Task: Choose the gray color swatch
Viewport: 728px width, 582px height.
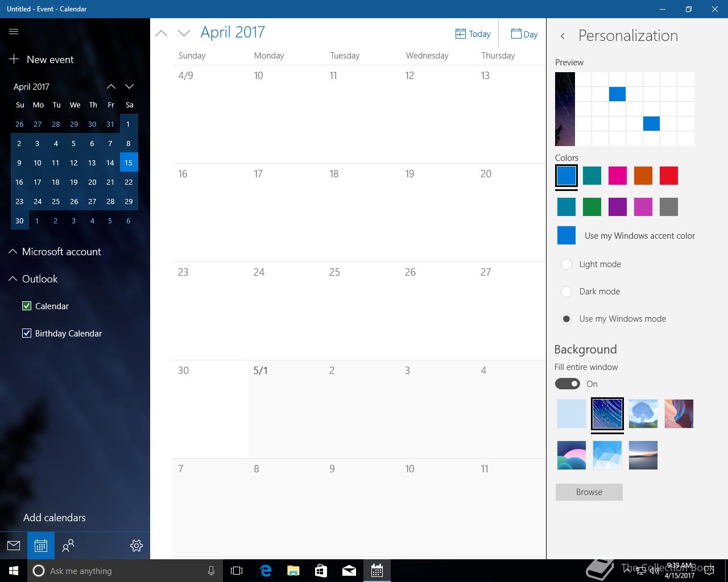Action: pyautogui.click(x=669, y=207)
